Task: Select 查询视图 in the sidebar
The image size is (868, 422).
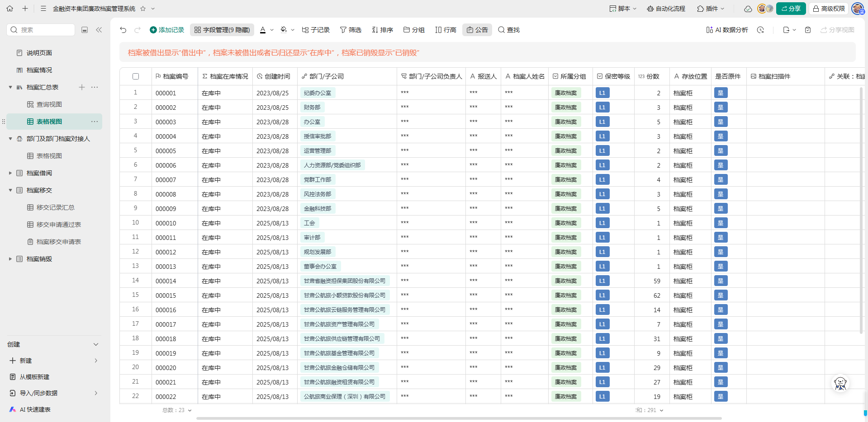Action: click(x=49, y=104)
